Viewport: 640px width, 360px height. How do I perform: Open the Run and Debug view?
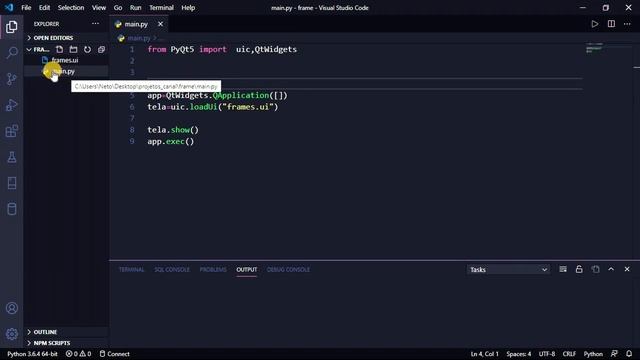point(12,105)
